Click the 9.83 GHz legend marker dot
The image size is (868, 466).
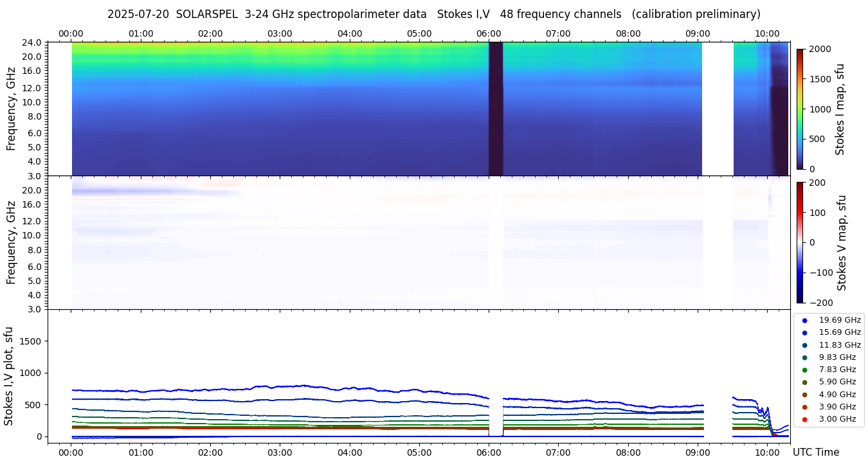pos(804,357)
